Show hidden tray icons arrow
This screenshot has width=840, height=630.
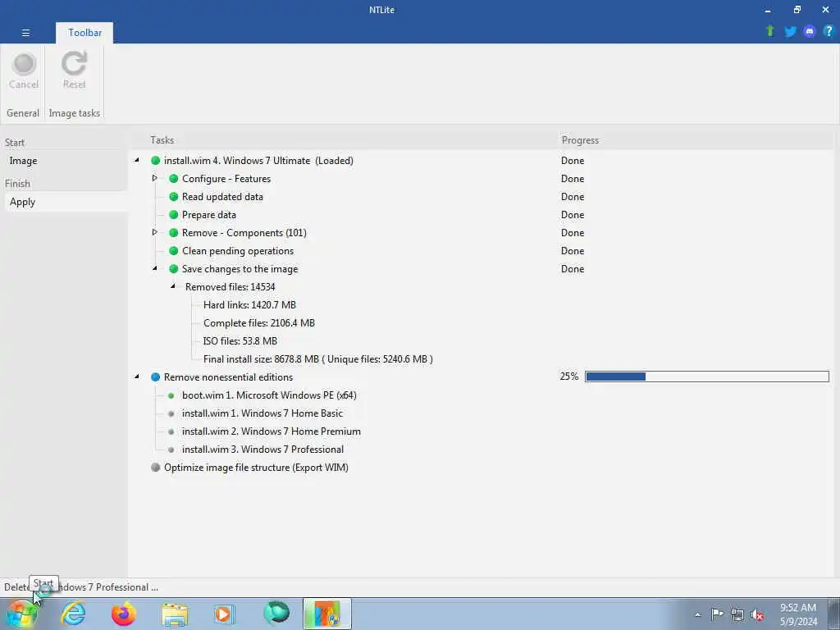(697, 615)
